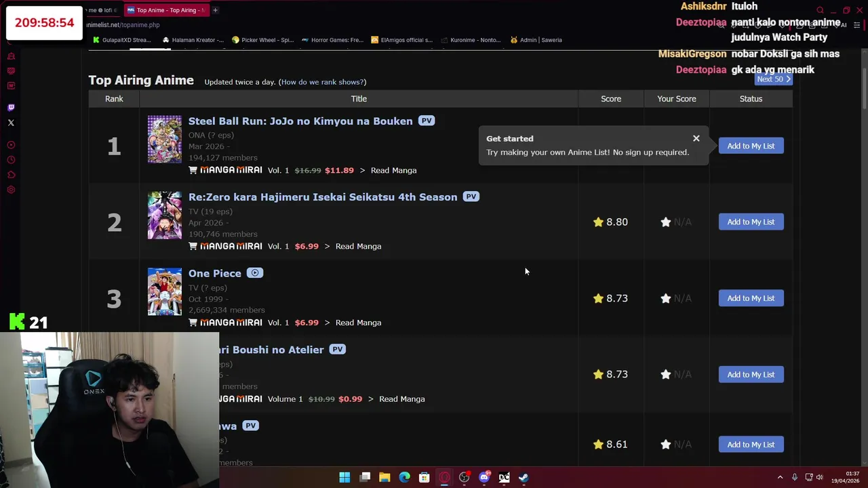The width and height of the screenshot is (868, 488).
Task: Open Picker Wheel bookmark
Action: 262,40
